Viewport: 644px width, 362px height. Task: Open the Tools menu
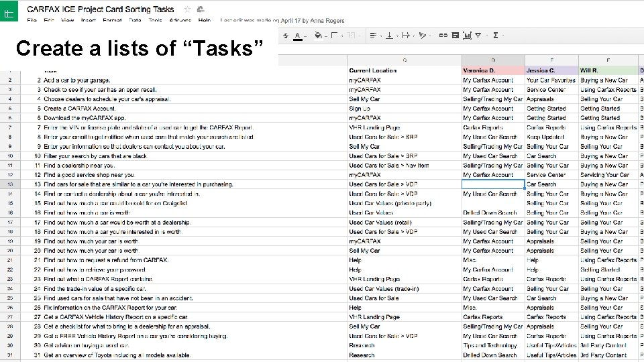click(155, 20)
